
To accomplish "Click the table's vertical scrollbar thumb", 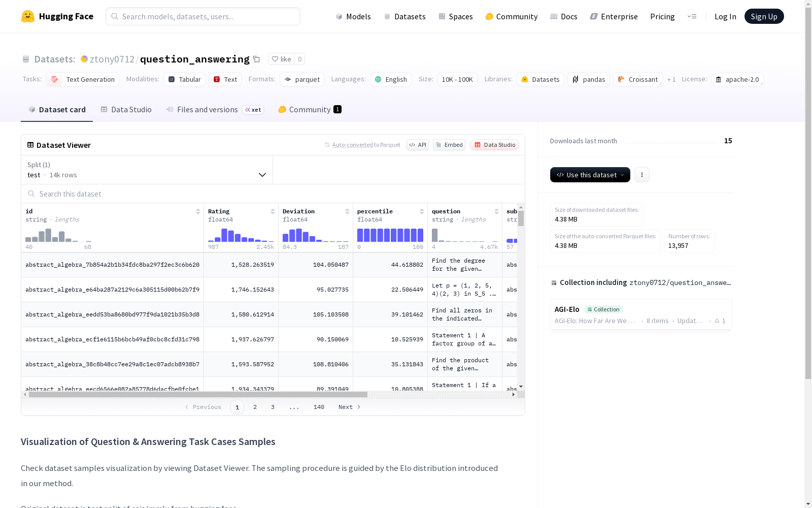I will 521,218.
